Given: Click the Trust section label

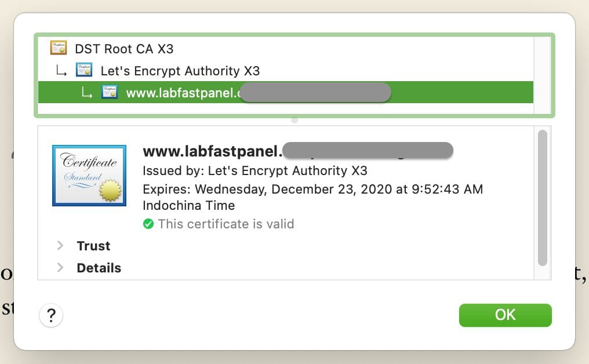Looking at the screenshot, I should coord(93,246).
